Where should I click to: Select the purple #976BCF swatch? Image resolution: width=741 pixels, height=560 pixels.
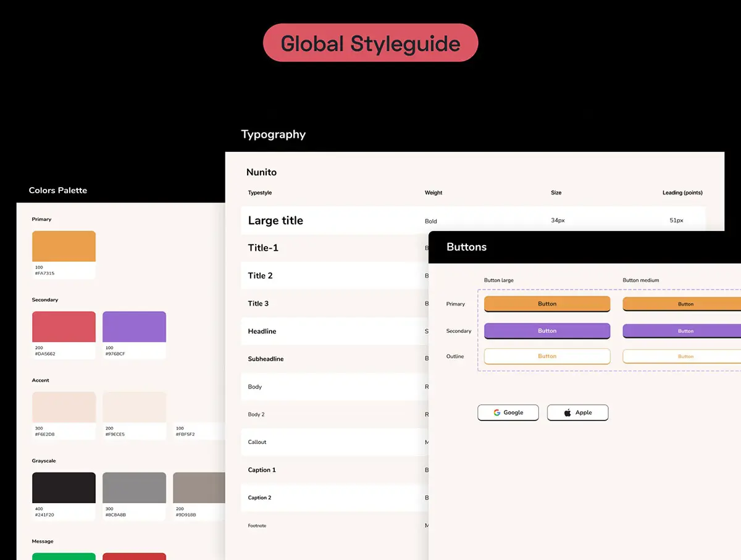click(134, 327)
